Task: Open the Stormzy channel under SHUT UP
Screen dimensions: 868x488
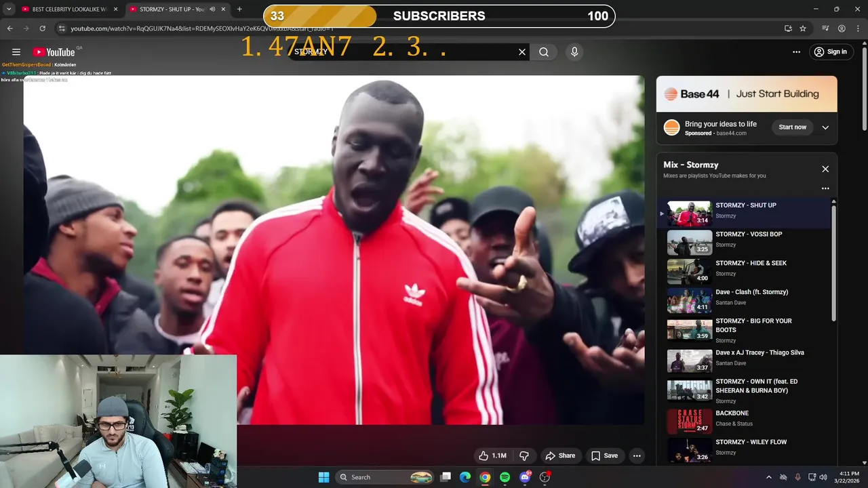Action: coord(726,216)
